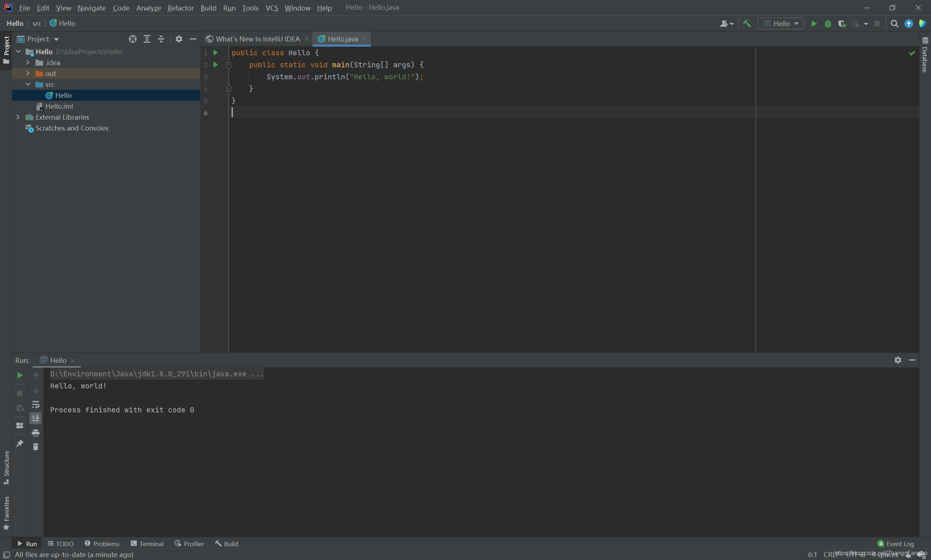The width and height of the screenshot is (931, 560).
Task: Pin the Run tab
Action: tap(20, 443)
